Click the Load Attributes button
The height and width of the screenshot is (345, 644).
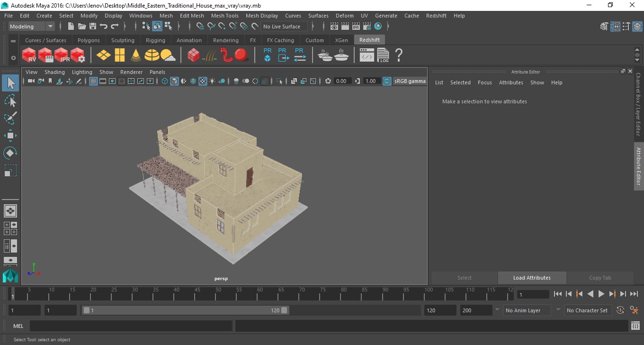click(x=532, y=278)
